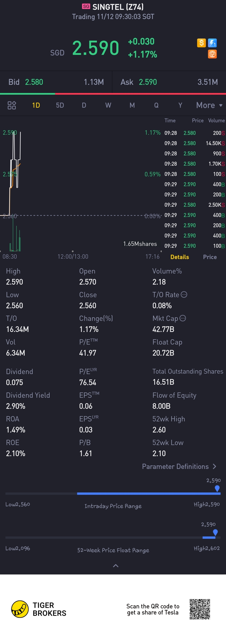Tap the Intraday Price Range slider marker

[x=217, y=489]
